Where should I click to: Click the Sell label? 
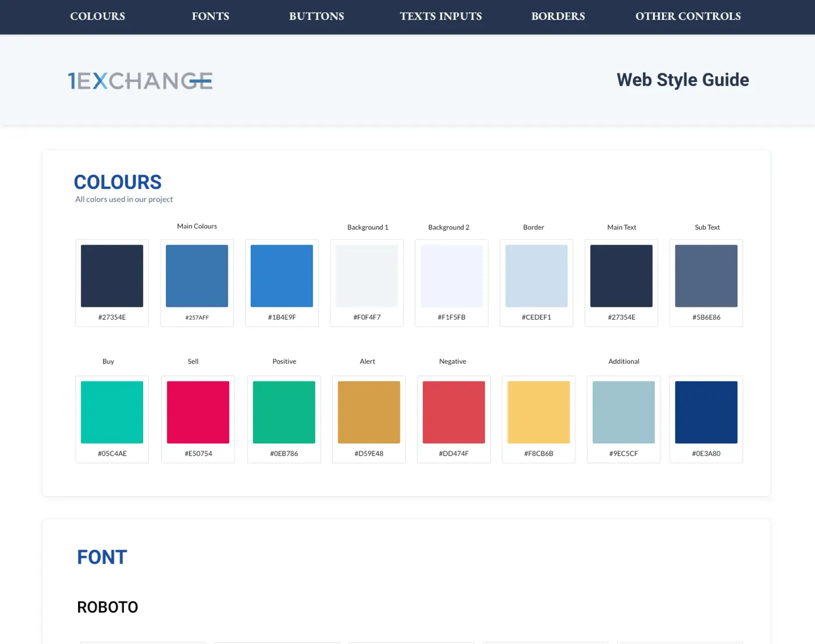coord(193,361)
